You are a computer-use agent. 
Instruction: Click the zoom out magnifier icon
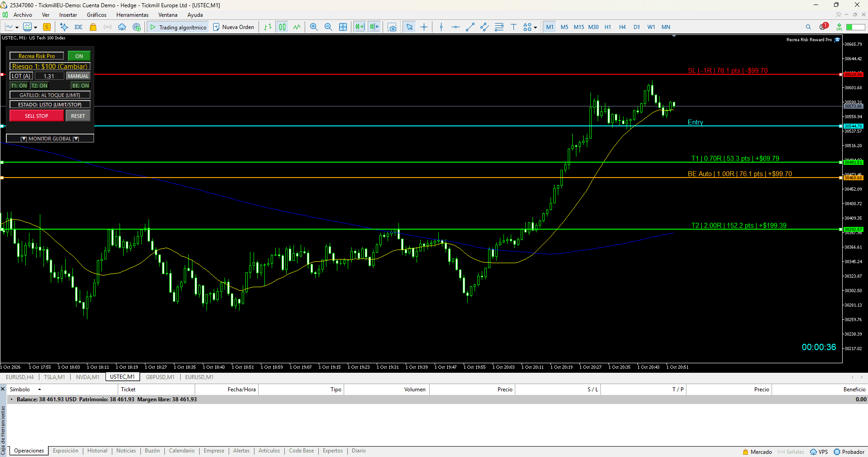point(328,27)
